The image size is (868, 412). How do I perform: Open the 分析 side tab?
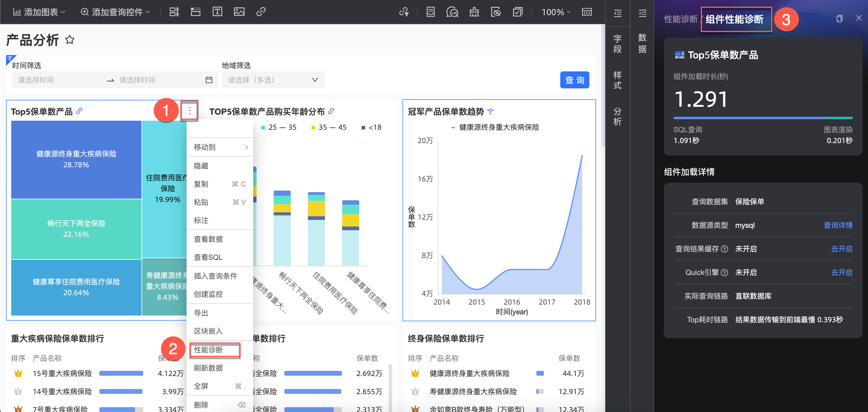(x=618, y=116)
